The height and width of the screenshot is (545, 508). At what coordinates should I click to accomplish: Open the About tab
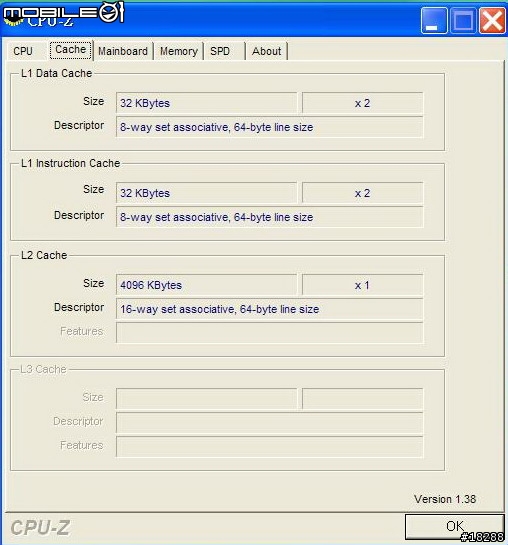click(x=267, y=51)
